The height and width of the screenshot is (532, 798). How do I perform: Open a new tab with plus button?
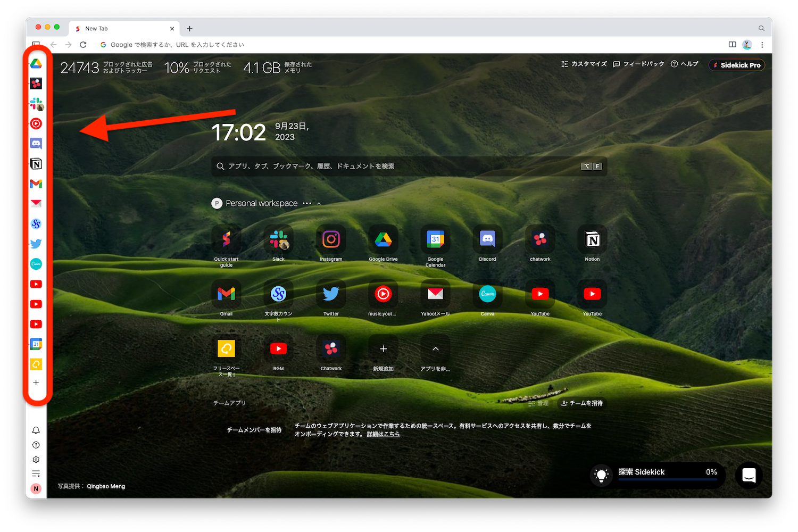[x=189, y=29]
